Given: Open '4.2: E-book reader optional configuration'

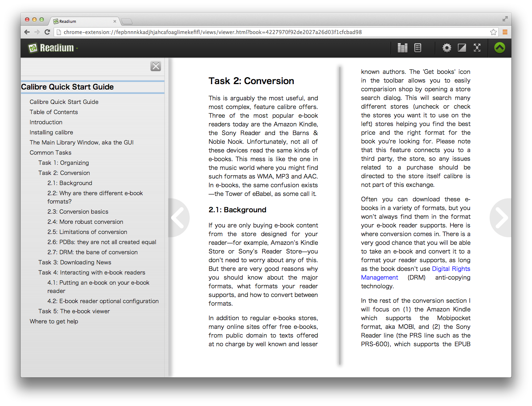Looking at the screenshot, I should point(103,301).
